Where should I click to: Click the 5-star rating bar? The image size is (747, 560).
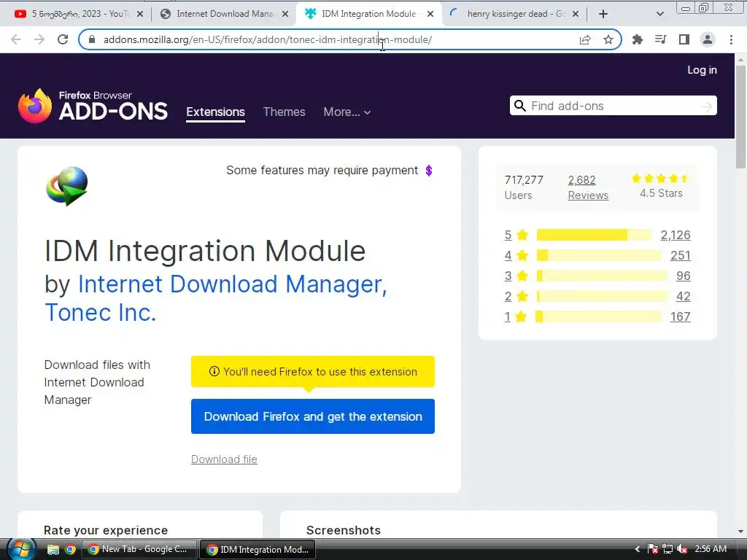594,235
